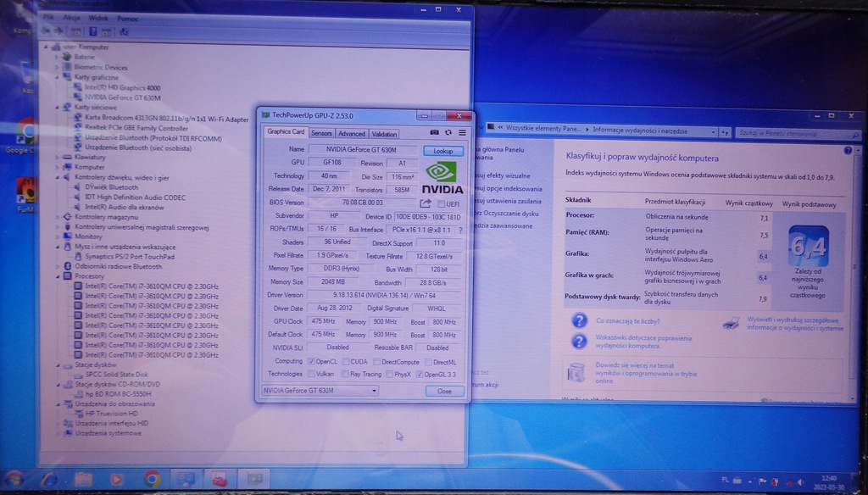868x495 pixels.
Task: Click the Bus Interface question mark icon
Action: (460, 230)
